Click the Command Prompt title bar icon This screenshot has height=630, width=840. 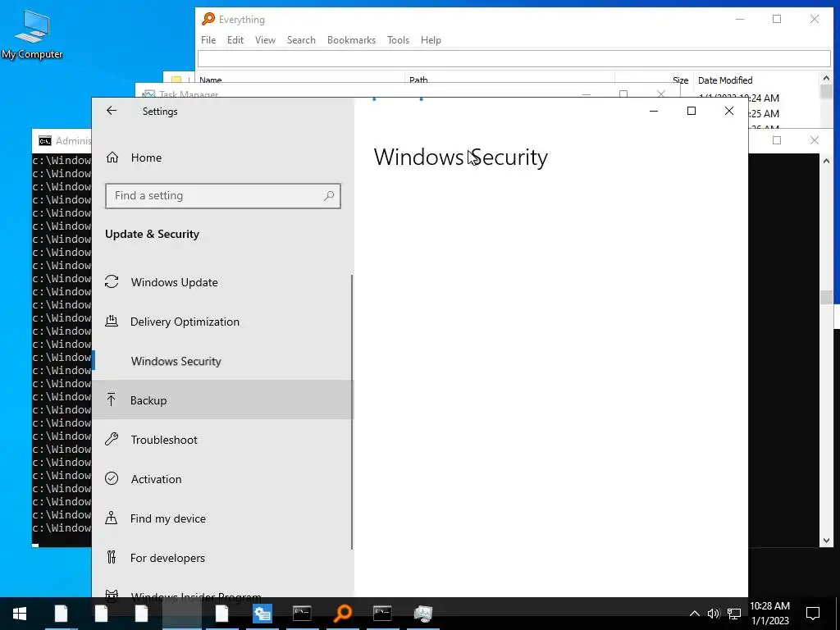coord(45,141)
